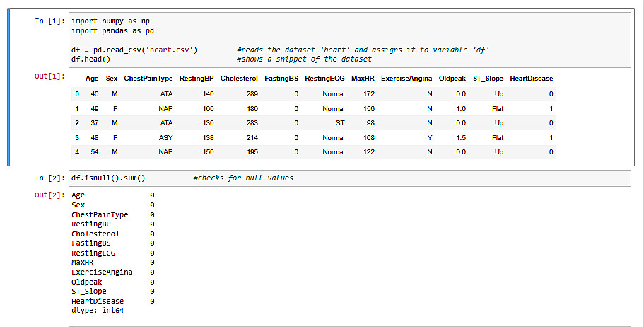Image resolution: width=644 pixels, height=327 pixels.
Task: Click the RestingBP table column header
Action: click(197, 79)
